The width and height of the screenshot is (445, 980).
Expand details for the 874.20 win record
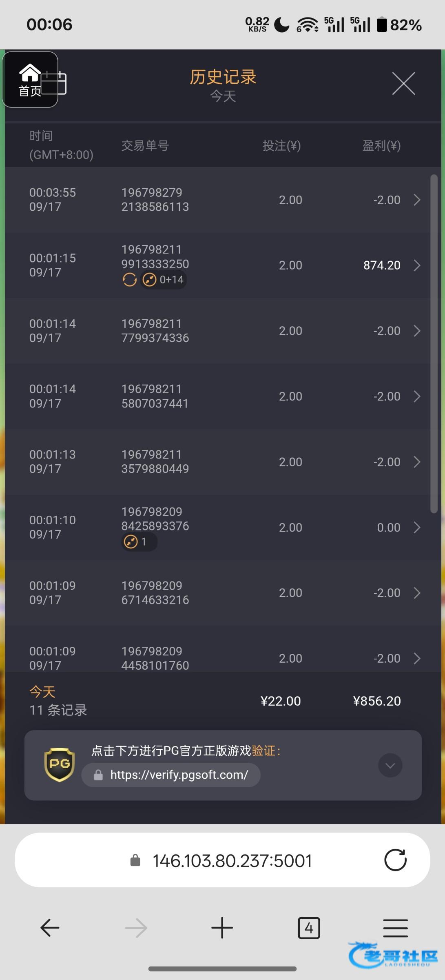point(417,265)
